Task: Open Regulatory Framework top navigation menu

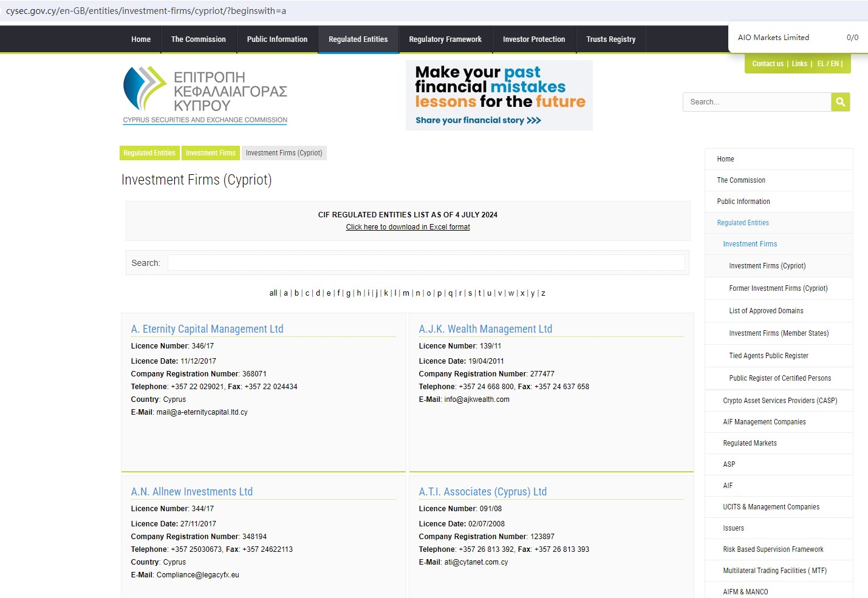Action: (445, 39)
